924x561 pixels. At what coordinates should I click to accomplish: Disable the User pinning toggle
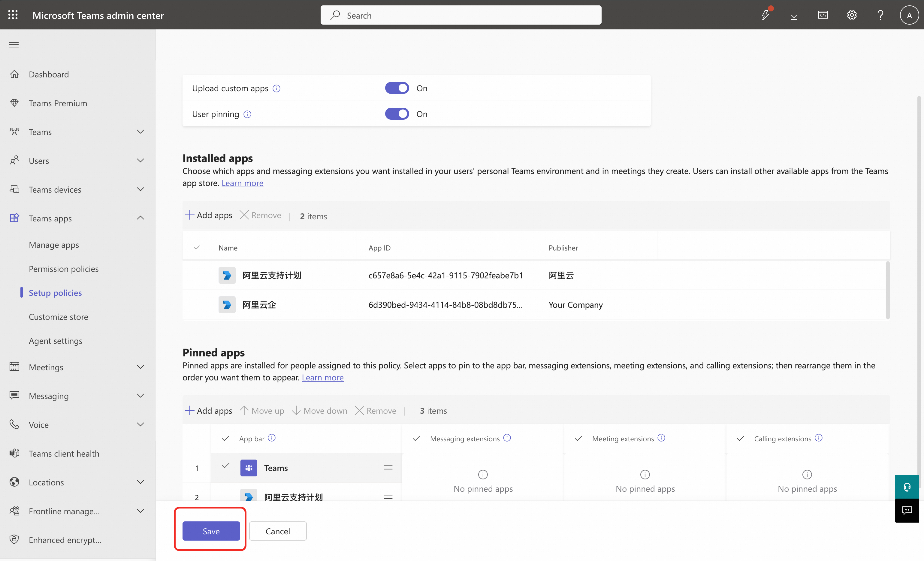397,114
